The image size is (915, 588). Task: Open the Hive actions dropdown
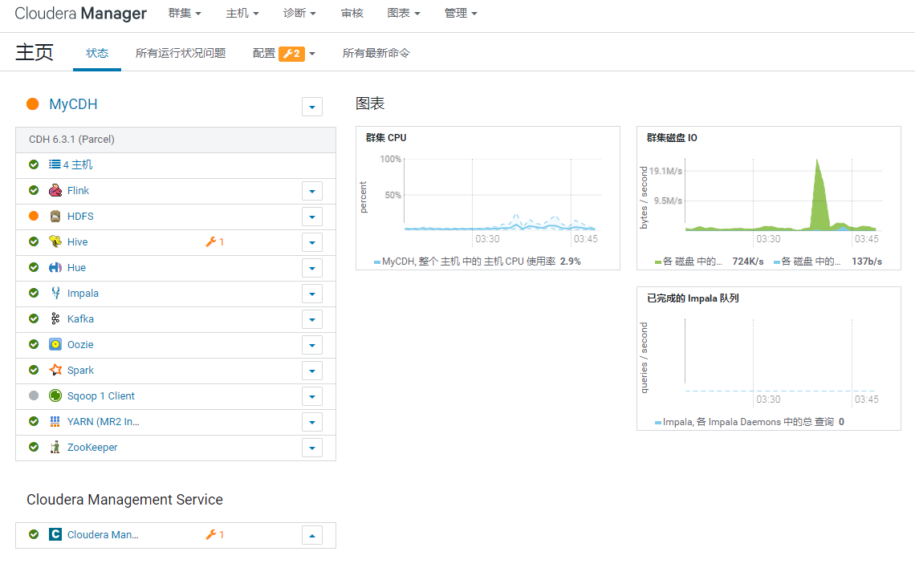point(312,242)
